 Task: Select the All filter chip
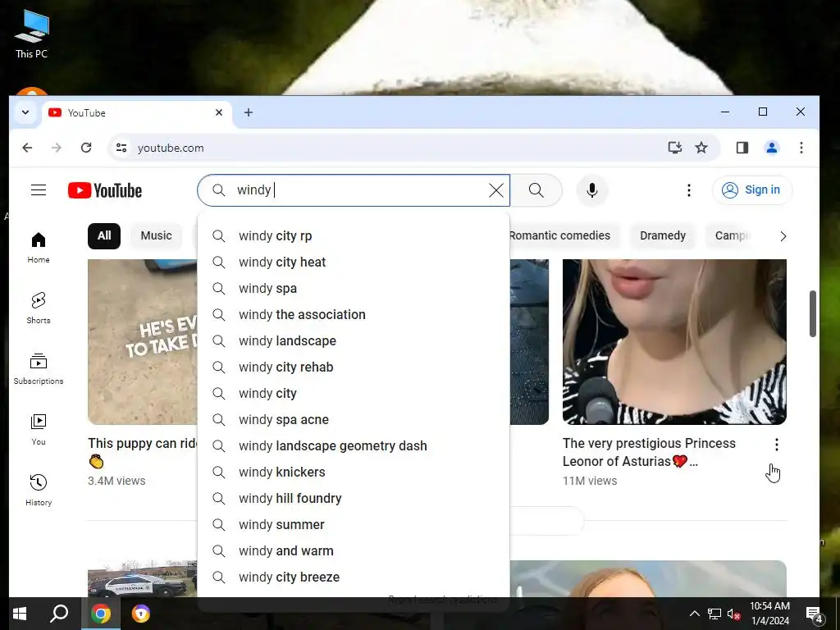point(104,235)
